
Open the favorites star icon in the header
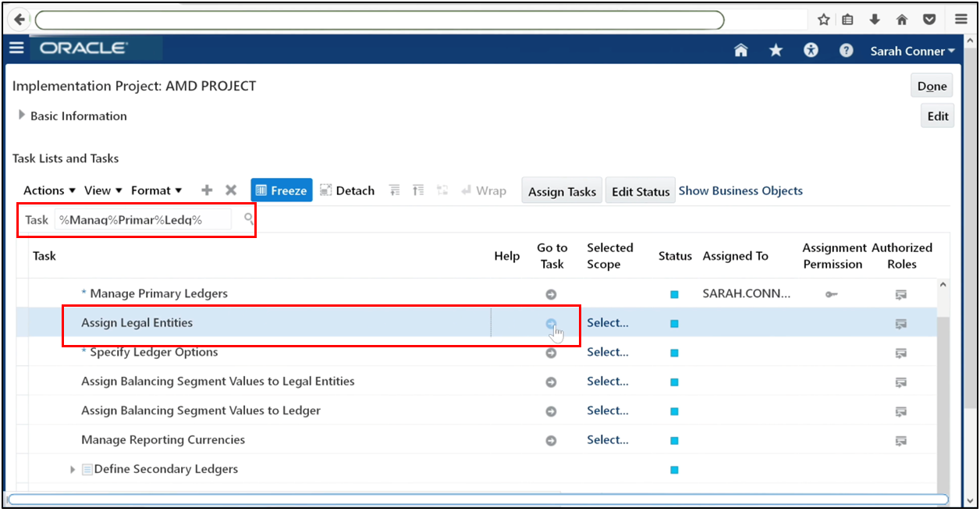[776, 50]
